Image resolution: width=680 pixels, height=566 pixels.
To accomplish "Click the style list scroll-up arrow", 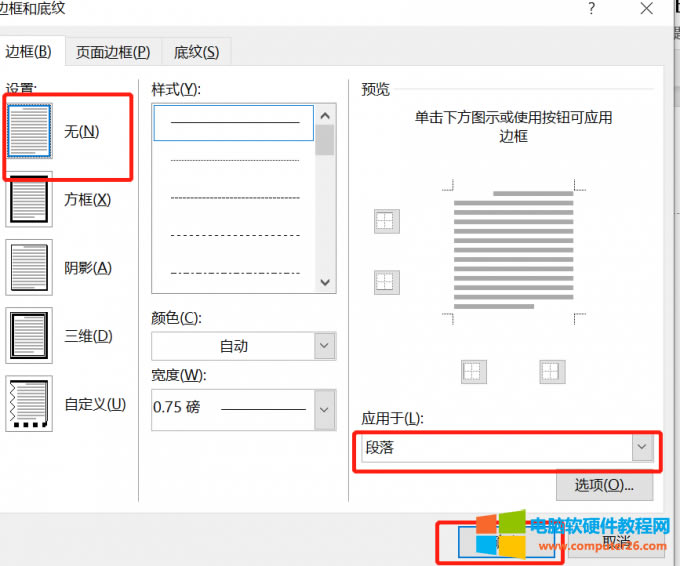I will 324,115.
